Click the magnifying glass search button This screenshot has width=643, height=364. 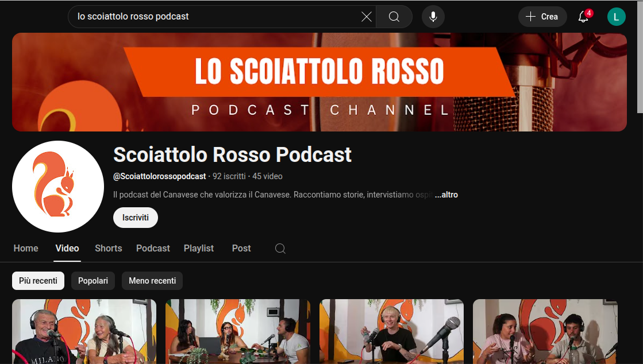(x=394, y=17)
